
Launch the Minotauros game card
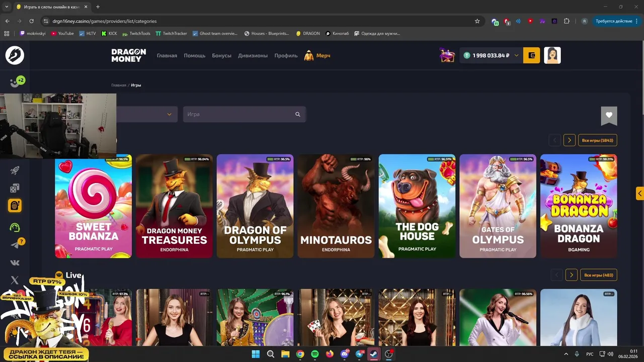[x=336, y=206]
